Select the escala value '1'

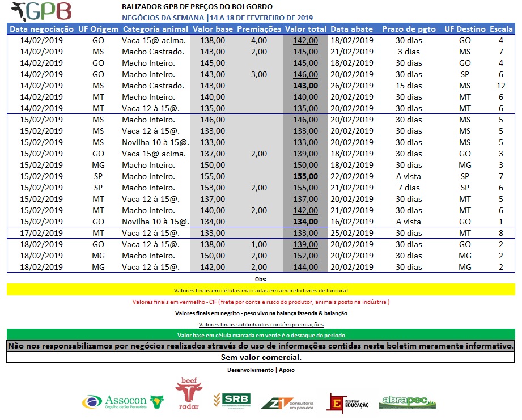pos(501,221)
